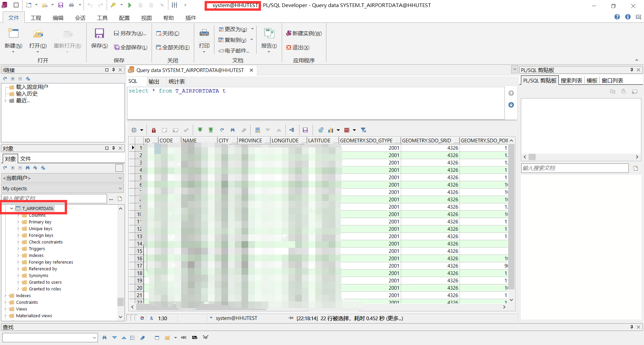Switch to the 统计表 tab
The image size is (644, 345).
(x=177, y=81)
